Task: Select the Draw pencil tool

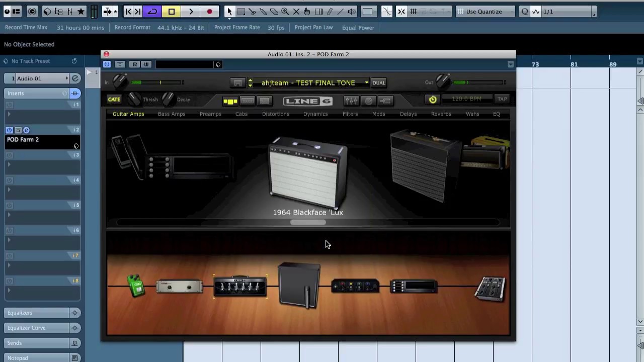Action: (330, 12)
